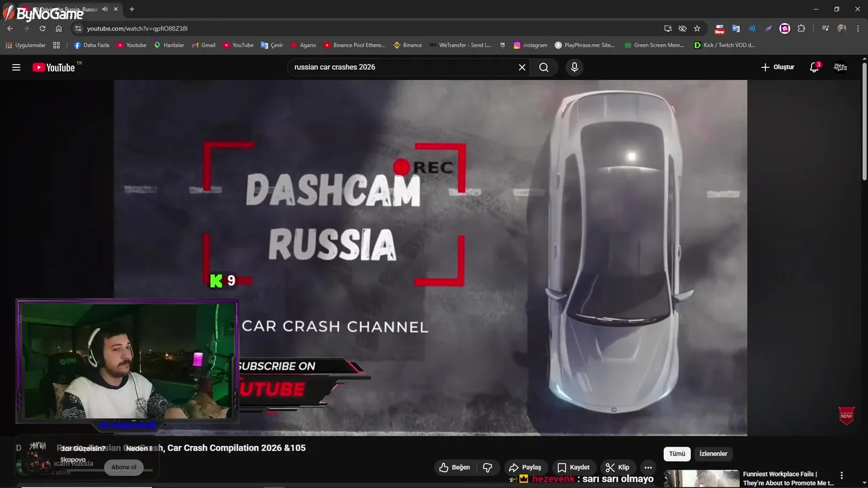Start voice search with the microphone
This screenshot has height=488, width=868.
pyautogui.click(x=574, y=67)
